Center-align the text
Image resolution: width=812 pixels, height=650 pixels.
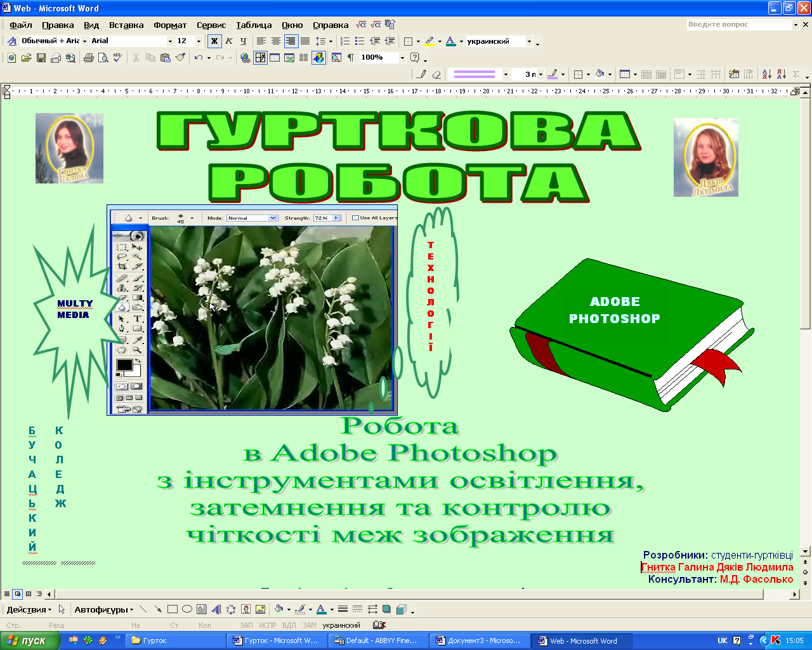click(276, 41)
